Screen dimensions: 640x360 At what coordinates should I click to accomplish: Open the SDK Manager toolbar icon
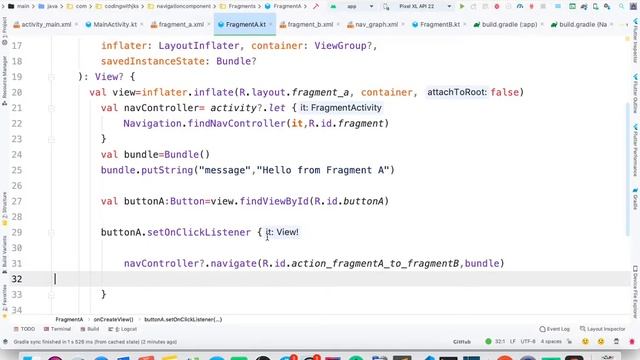(607, 7)
